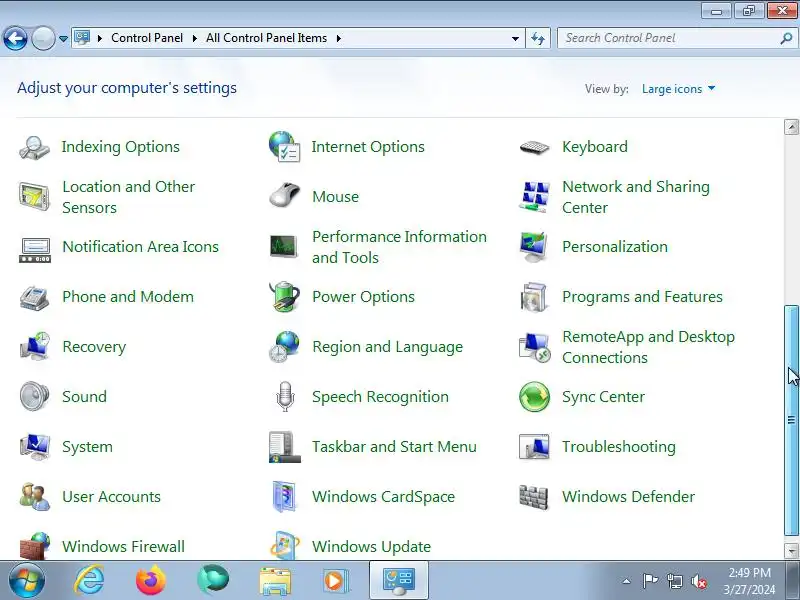Click the Internet Options globe icon
Viewport: 800px width, 600px height.
pyautogui.click(x=284, y=146)
